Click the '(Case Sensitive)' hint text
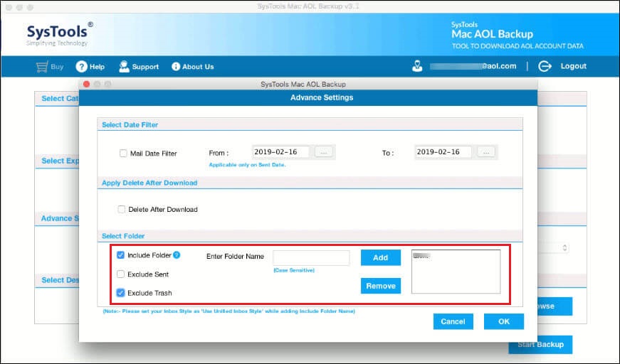The width and height of the screenshot is (620, 364). click(294, 270)
